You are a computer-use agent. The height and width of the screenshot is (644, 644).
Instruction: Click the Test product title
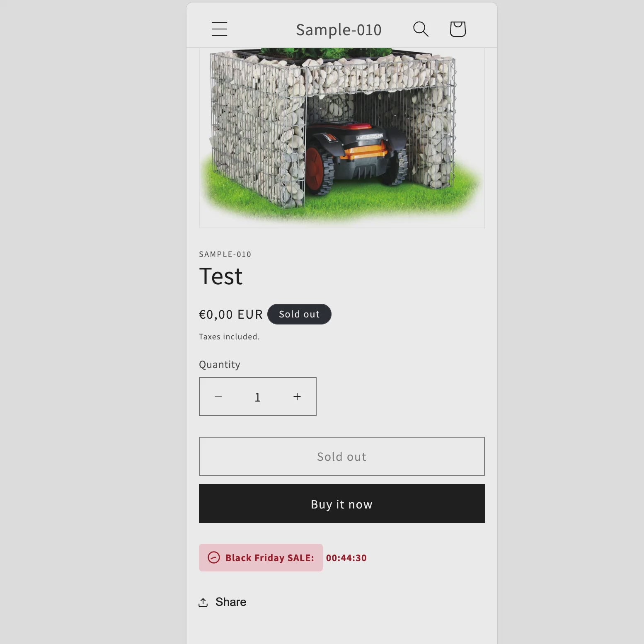[x=221, y=276]
